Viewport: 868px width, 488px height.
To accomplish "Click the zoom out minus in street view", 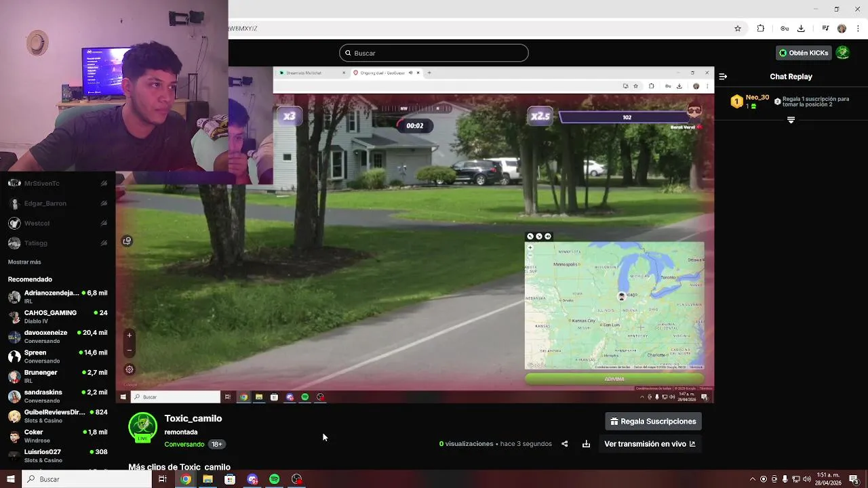I will pyautogui.click(x=130, y=350).
